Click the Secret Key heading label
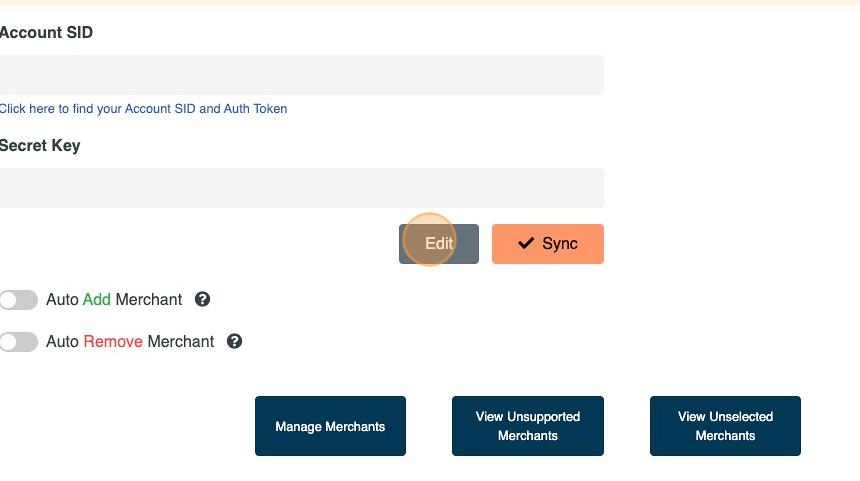 [x=40, y=145]
